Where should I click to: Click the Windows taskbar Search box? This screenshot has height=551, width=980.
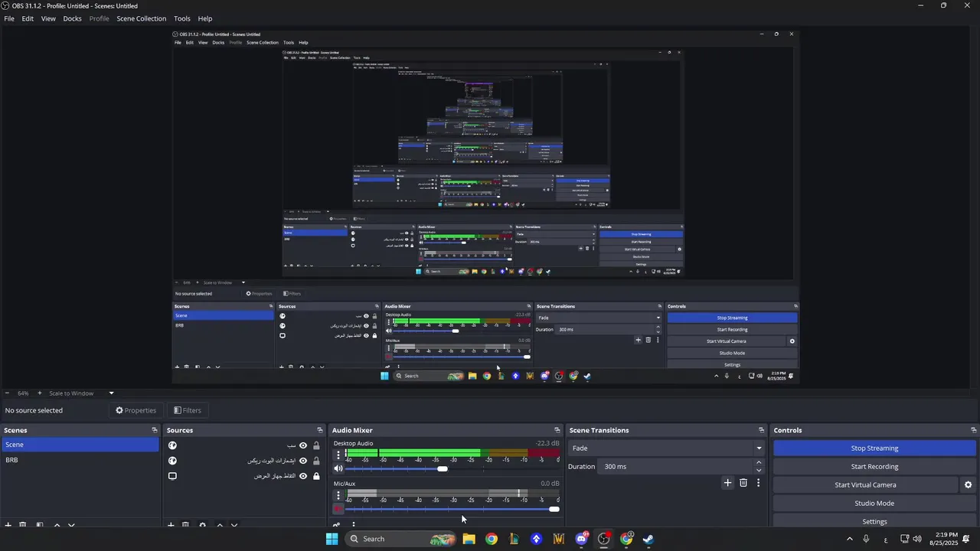point(400,539)
